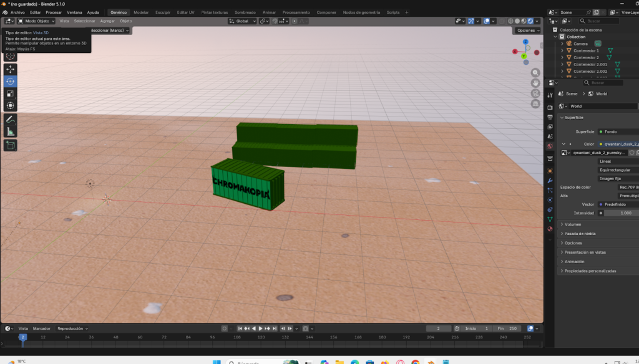Screen dimensions: 639x364
Task: Select the Rotate tool in the viewport toolbar
Action: [10, 80]
